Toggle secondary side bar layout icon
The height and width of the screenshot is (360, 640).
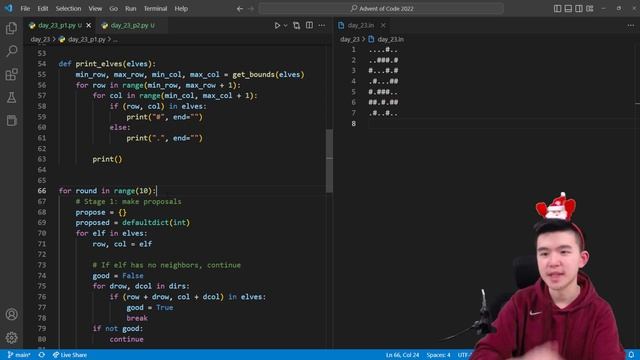579,9
